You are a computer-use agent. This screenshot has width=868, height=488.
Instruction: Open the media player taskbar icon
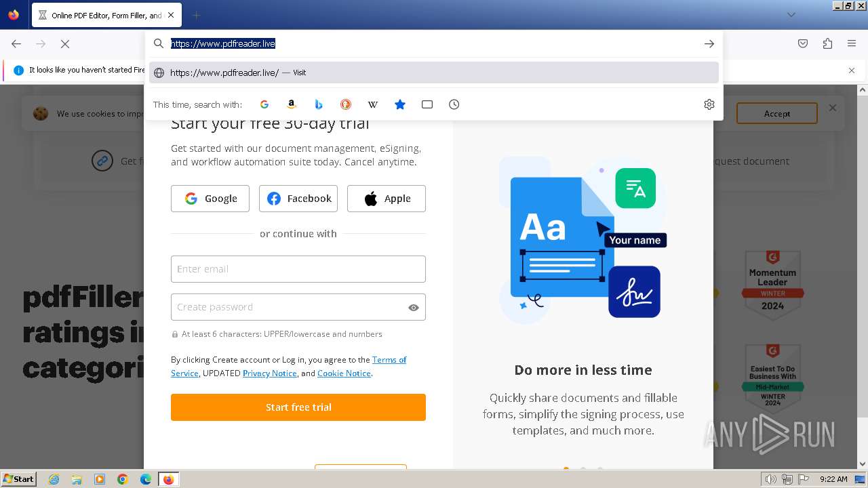pos(100,479)
